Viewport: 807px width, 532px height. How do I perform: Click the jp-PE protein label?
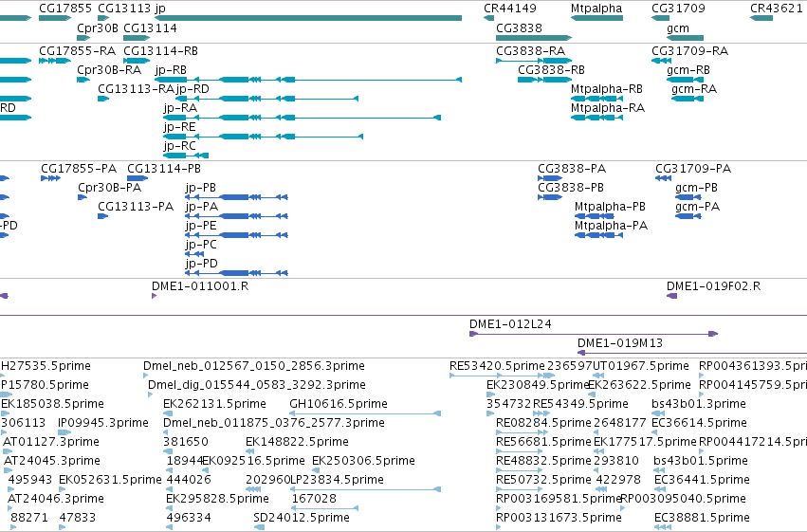pyautogui.click(x=201, y=226)
